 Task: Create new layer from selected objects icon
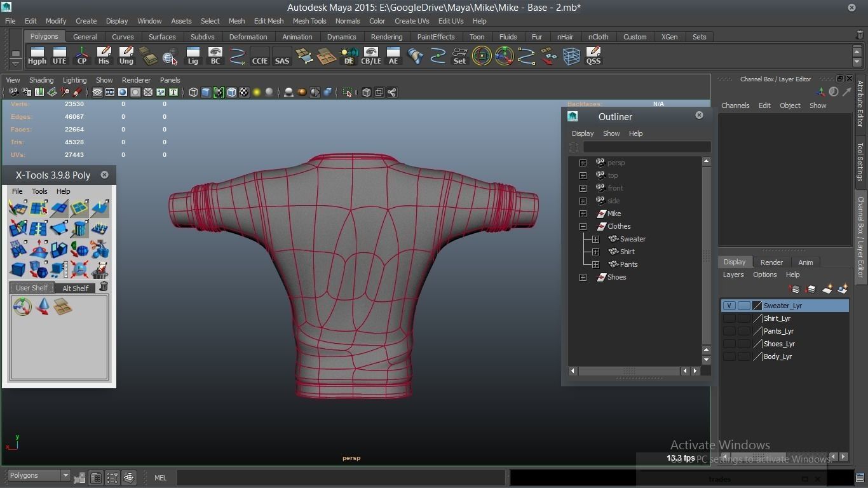(843, 289)
